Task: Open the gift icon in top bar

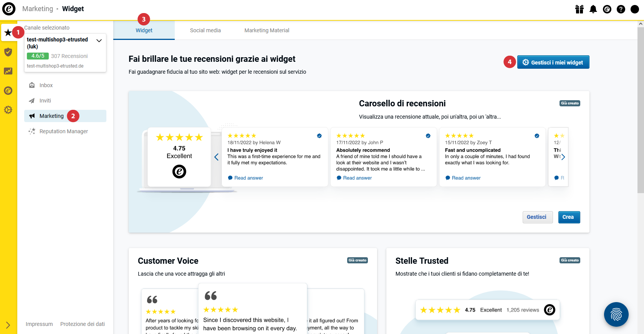Action: pos(579,9)
